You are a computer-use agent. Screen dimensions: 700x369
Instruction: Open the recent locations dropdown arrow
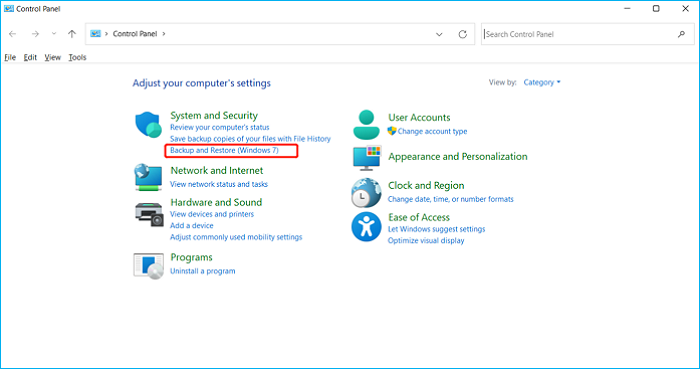coord(54,34)
